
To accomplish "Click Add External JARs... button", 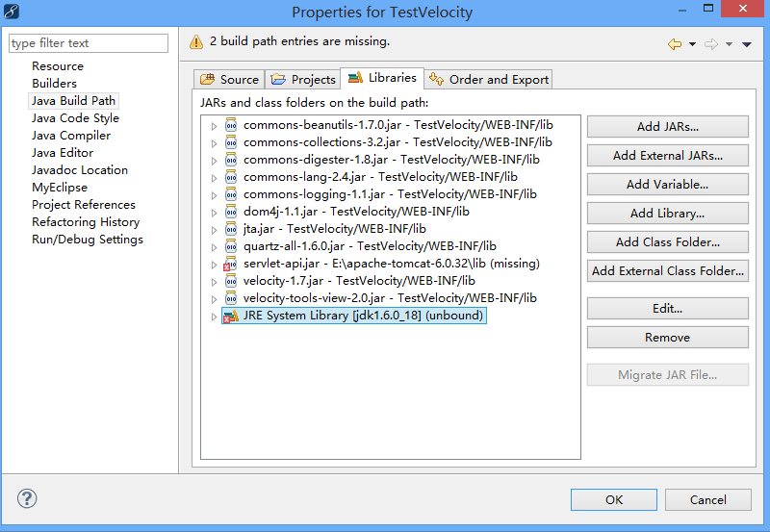I will click(x=667, y=156).
